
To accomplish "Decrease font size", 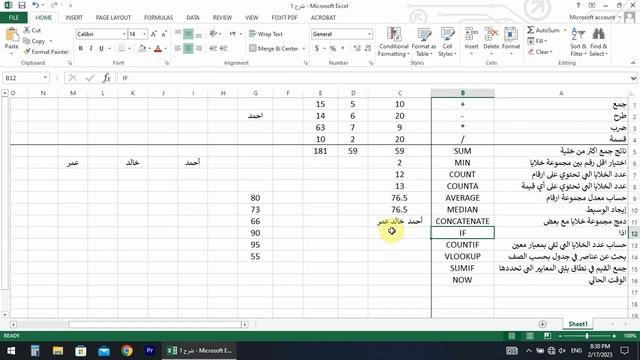I will pyautogui.click(x=164, y=34).
